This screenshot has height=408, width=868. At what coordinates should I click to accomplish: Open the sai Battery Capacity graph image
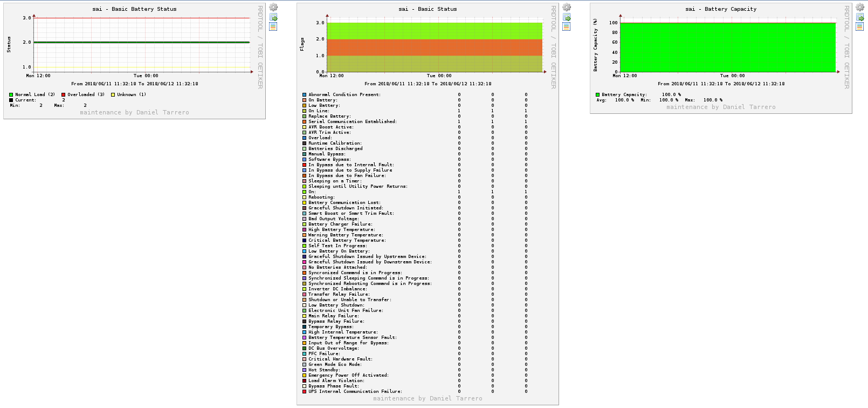click(x=721, y=58)
